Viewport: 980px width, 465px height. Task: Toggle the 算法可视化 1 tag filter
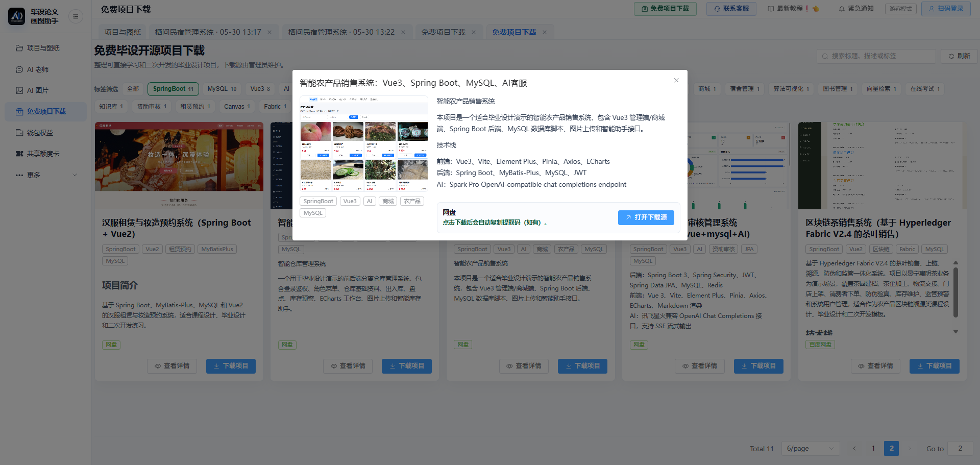791,89
